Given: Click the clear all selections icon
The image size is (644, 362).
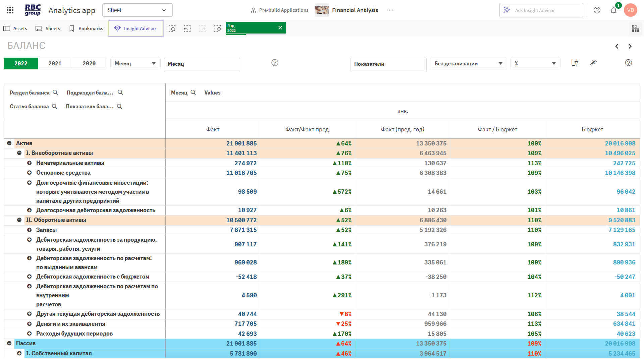Looking at the screenshot, I should 217,28.
